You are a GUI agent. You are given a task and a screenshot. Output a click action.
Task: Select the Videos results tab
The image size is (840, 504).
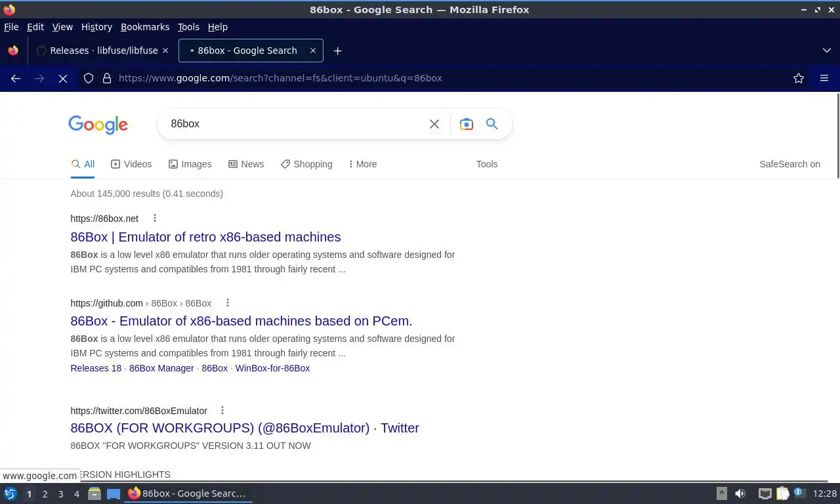[x=131, y=164]
